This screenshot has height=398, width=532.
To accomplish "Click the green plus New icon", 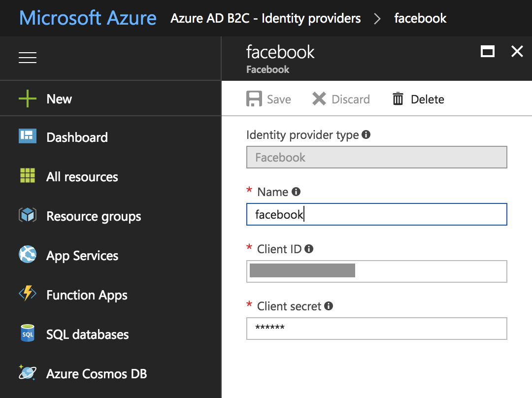I will [28, 99].
